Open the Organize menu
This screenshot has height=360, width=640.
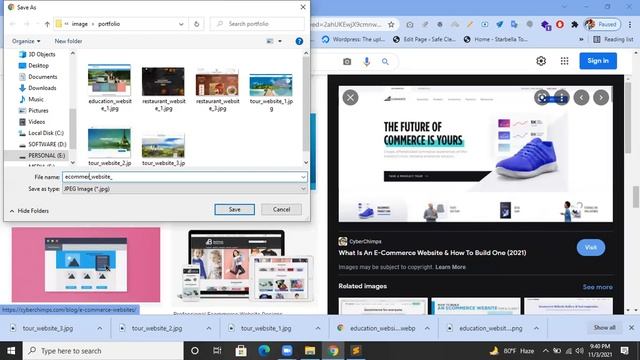pyautogui.click(x=26, y=41)
